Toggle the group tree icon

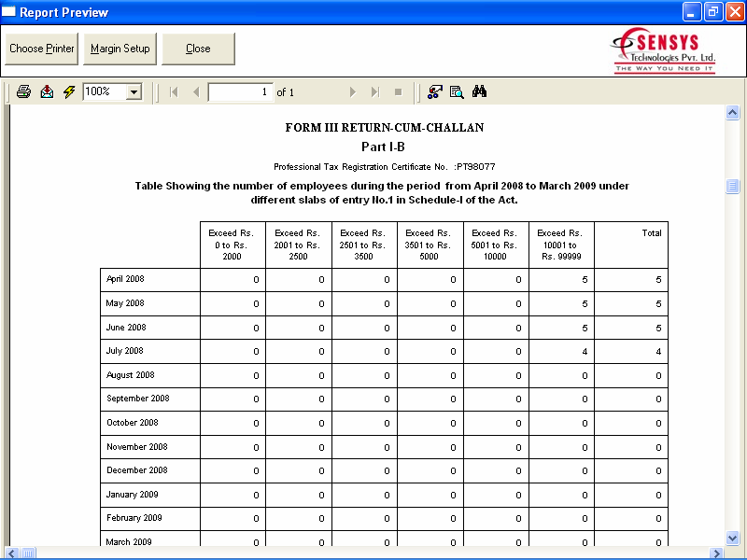click(434, 91)
